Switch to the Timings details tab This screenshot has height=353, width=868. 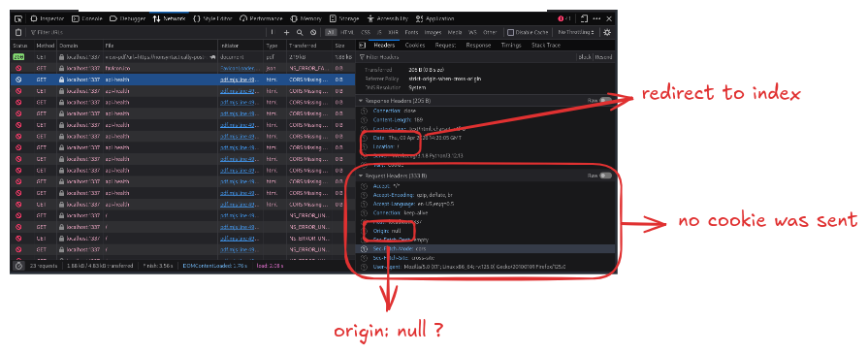tap(511, 46)
